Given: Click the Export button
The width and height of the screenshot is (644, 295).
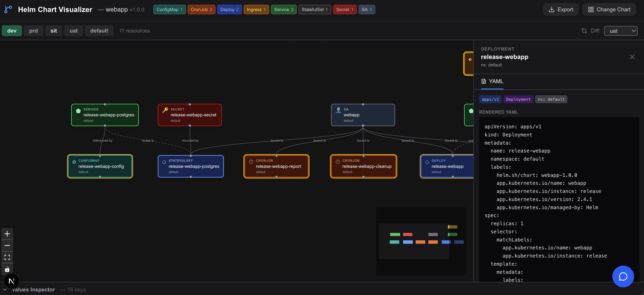Looking at the screenshot, I should 561,9.
